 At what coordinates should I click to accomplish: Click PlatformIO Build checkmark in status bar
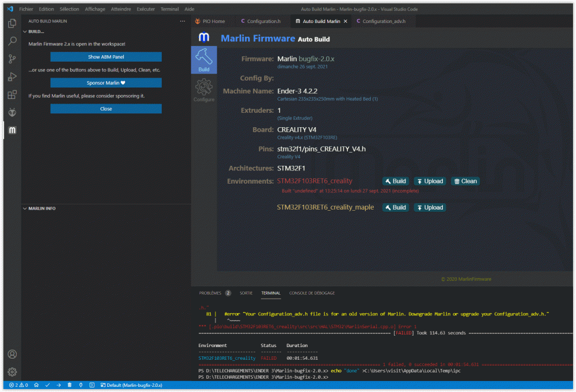click(47, 385)
